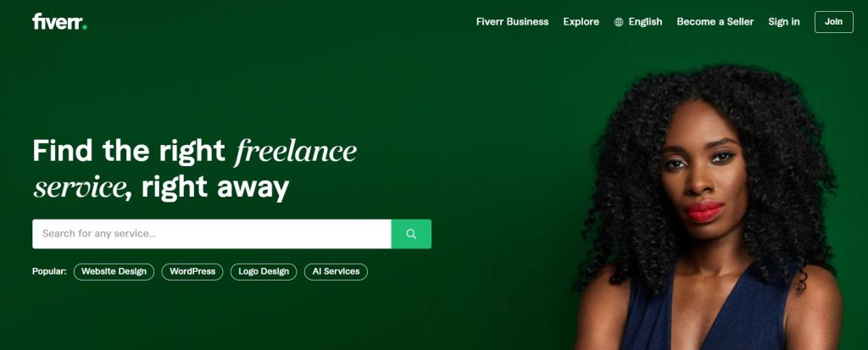
Task: Click the 'right away' headline text
Action: click(215, 187)
